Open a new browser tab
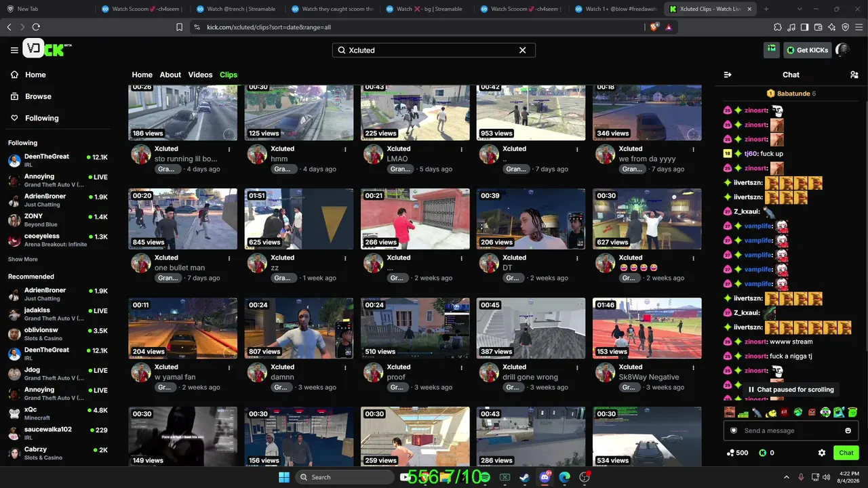The width and height of the screenshot is (868, 488). pos(766,9)
